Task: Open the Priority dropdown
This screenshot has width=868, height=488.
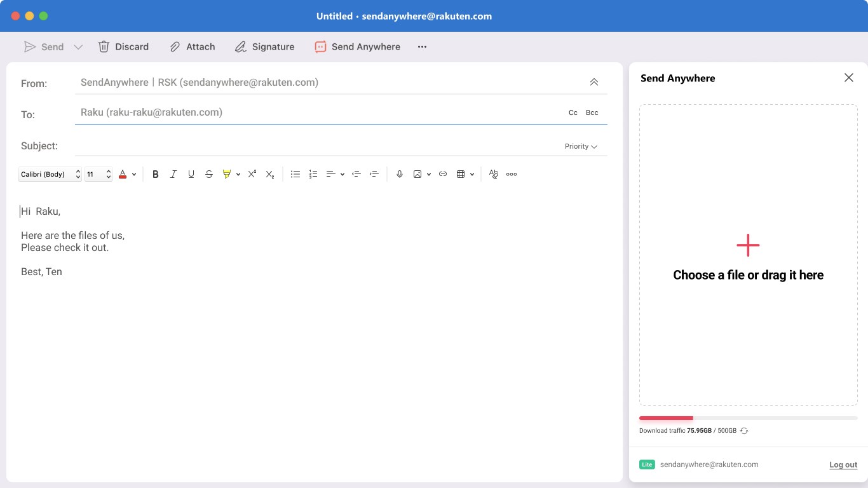Action: point(581,146)
